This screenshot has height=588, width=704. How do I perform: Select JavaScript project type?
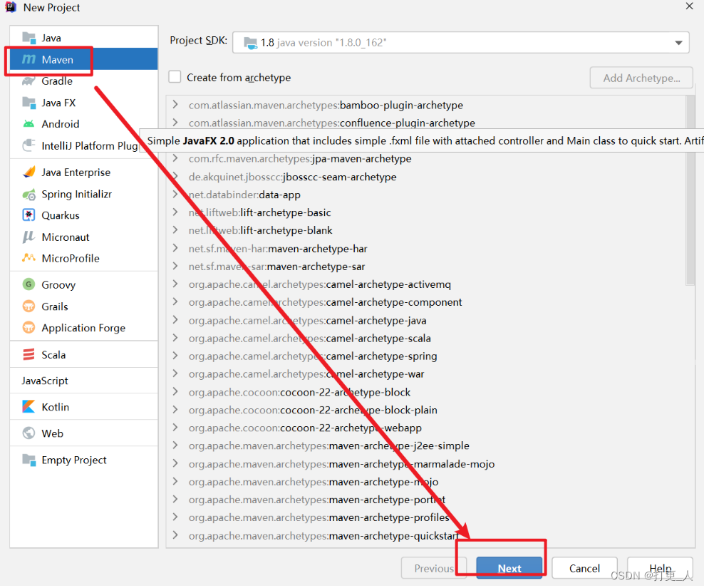point(44,381)
